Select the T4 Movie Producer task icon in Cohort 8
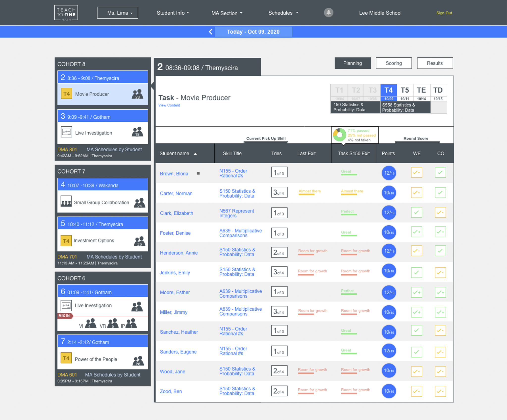The width and height of the screenshot is (507, 420). click(x=66, y=94)
